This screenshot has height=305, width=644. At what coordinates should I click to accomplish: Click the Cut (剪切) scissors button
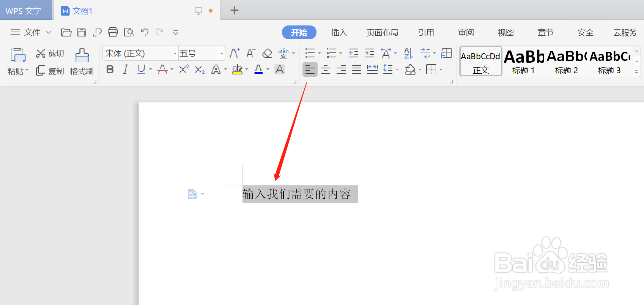(x=50, y=54)
